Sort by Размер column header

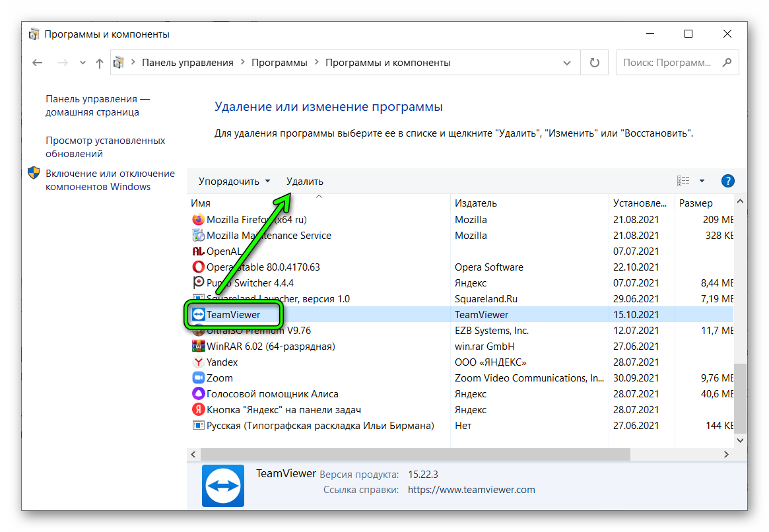point(704,203)
